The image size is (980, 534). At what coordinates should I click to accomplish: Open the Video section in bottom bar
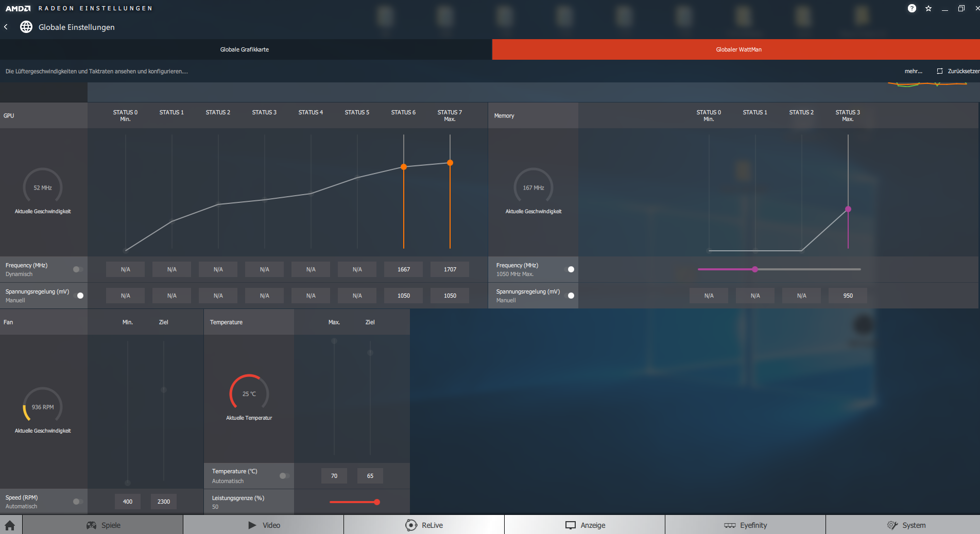click(264, 525)
